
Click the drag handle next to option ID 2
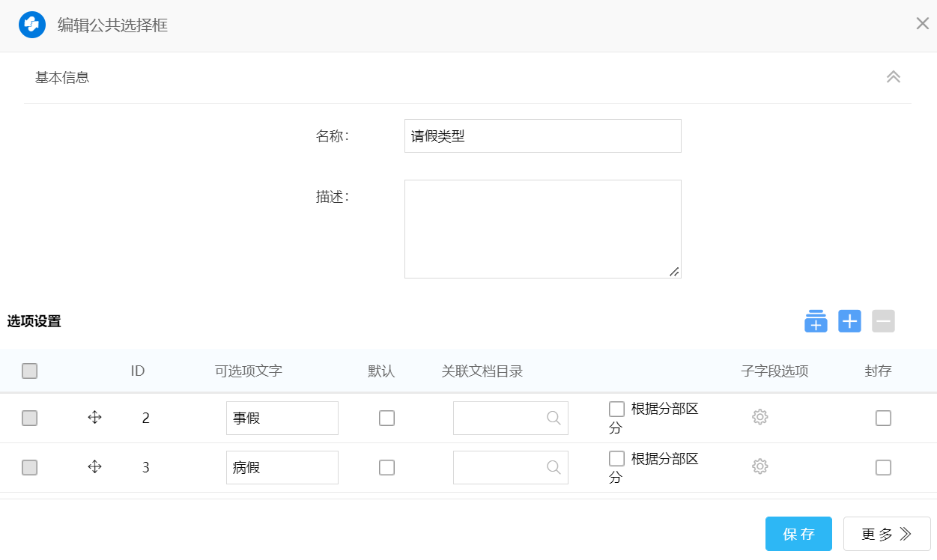94,418
